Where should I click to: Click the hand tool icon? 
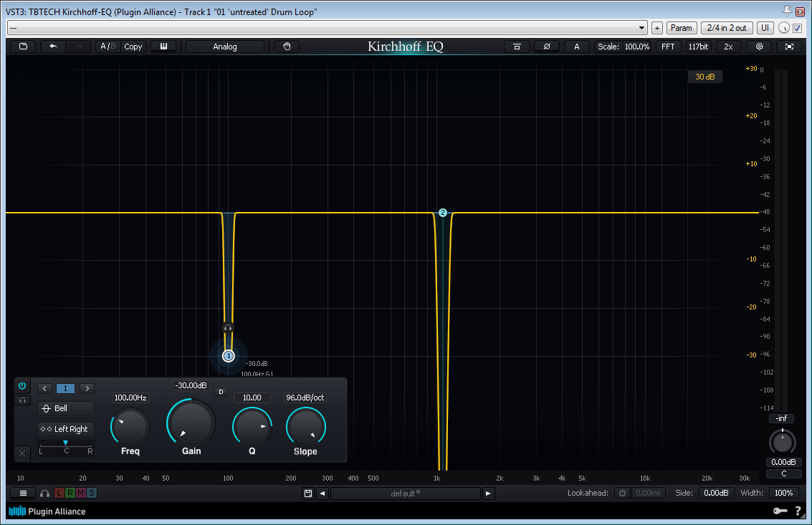click(287, 47)
